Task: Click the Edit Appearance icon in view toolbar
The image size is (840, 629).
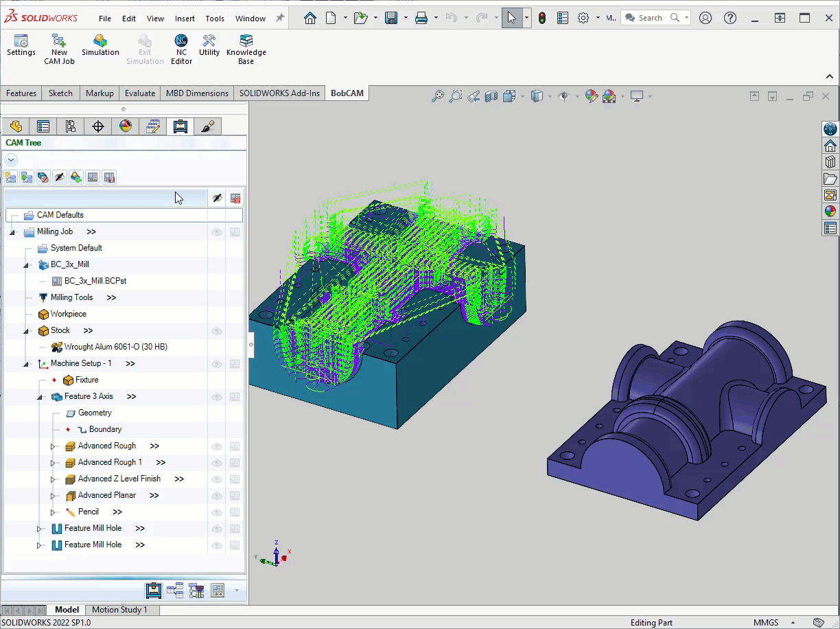Action: click(592, 97)
